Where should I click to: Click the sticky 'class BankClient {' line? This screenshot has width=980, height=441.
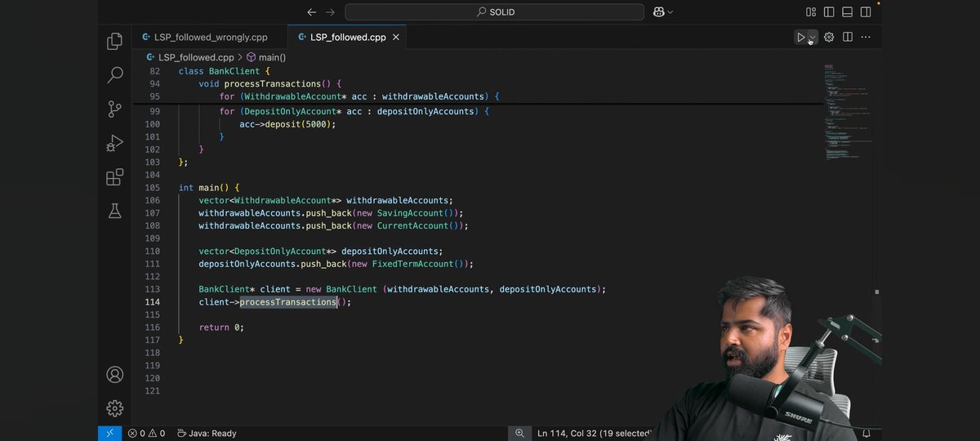(x=224, y=71)
